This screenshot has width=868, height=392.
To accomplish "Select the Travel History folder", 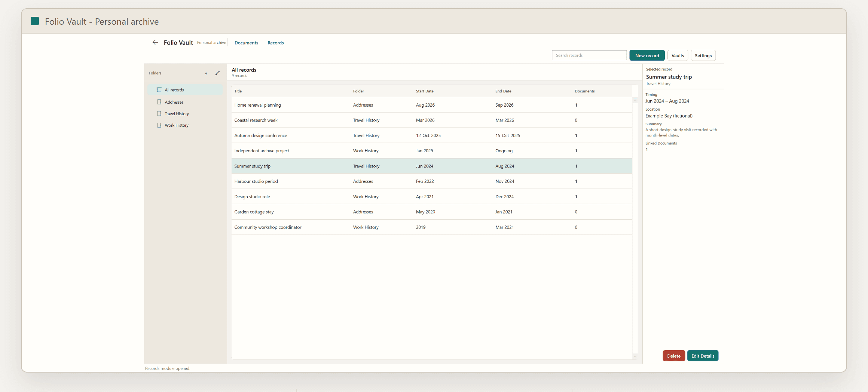I will pos(185,114).
